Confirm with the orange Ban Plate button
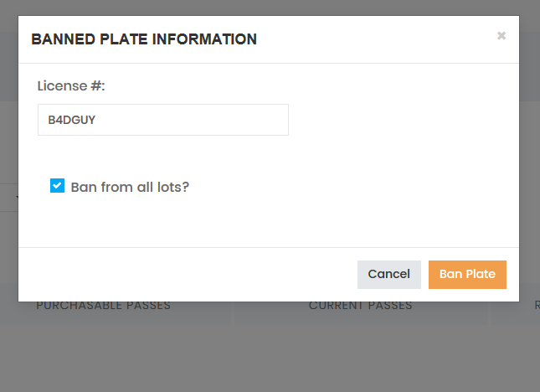Viewport: 540px width, 392px height. [x=467, y=274]
